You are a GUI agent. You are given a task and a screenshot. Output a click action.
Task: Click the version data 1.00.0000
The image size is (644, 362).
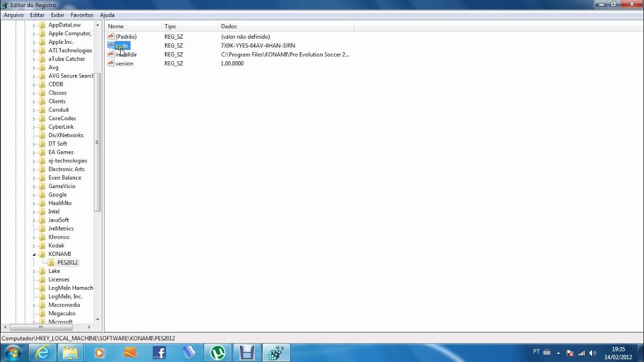[x=232, y=64]
